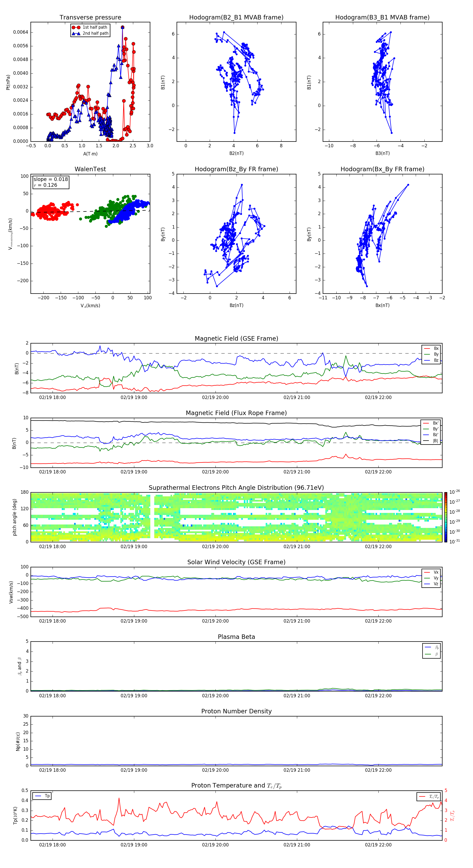Click the 'Vx' legend entry
473x868 pixels.
click(x=431, y=572)
